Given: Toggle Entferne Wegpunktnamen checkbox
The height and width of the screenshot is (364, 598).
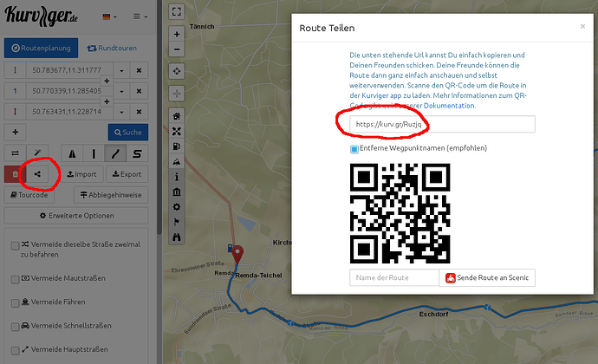Looking at the screenshot, I should (x=354, y=149).
